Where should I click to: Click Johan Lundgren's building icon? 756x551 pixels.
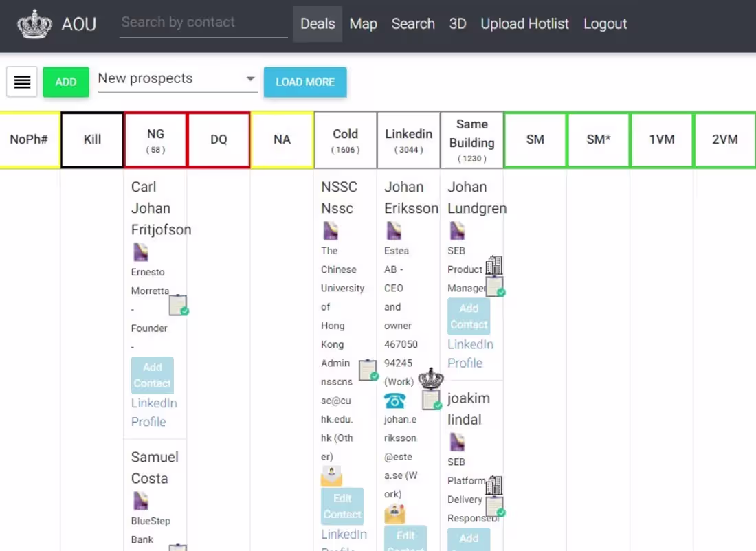(493, 265)
